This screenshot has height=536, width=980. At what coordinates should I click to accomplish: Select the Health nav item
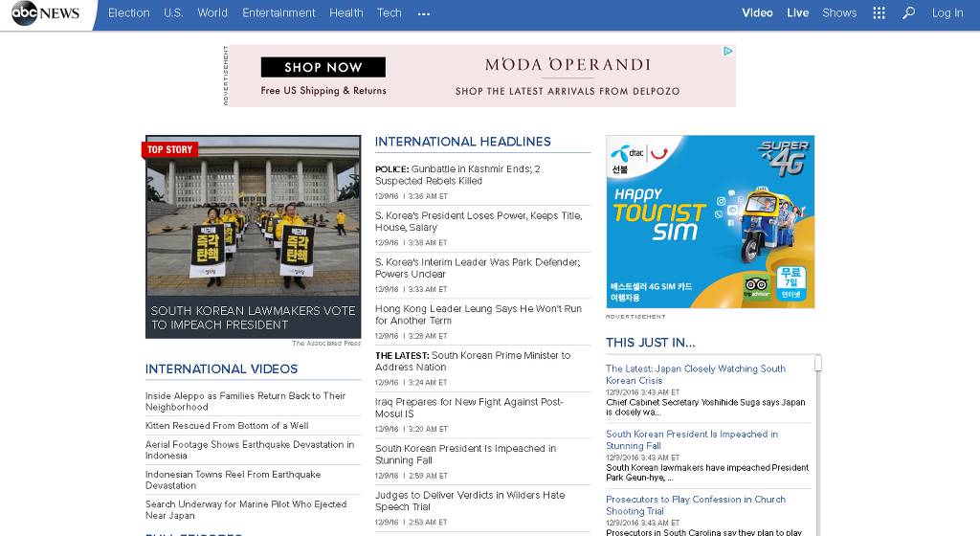(345, 13)
